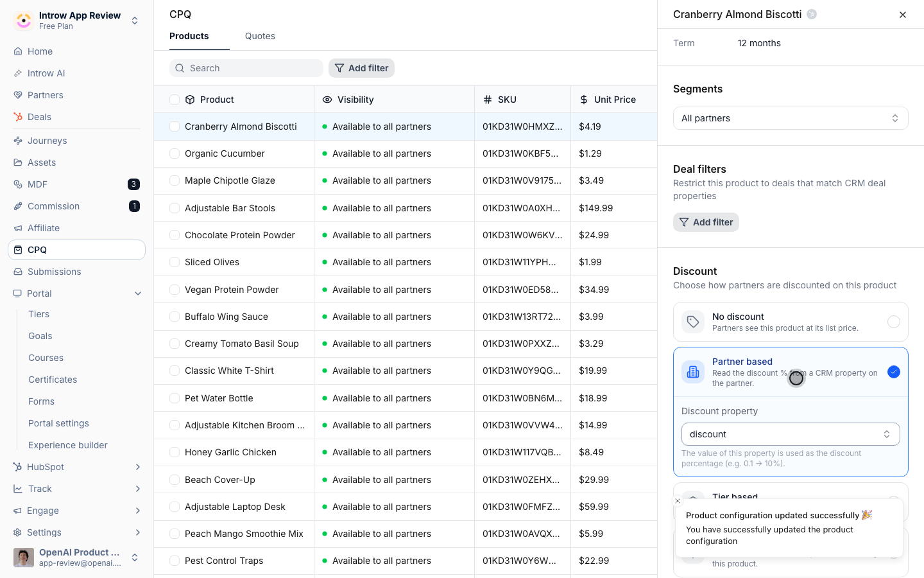
Task: Add filter to the products table
Action: click(361, 68)
